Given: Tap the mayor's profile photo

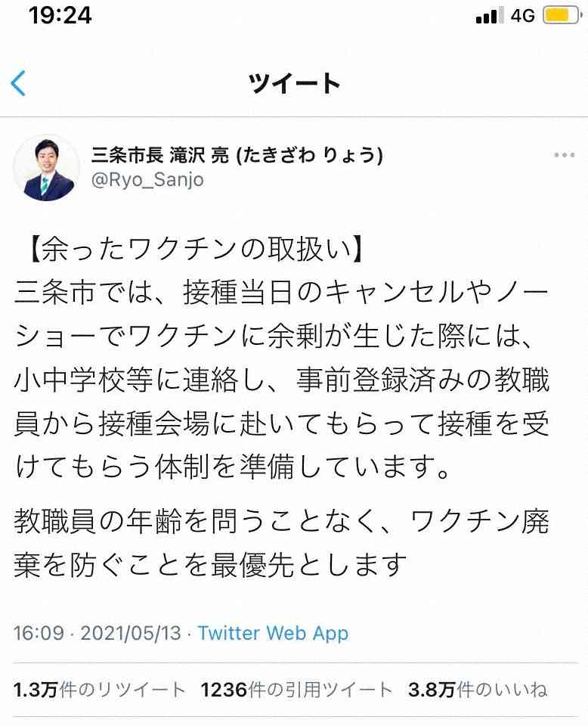Looking at the screenshot, I should click(47, 168).
